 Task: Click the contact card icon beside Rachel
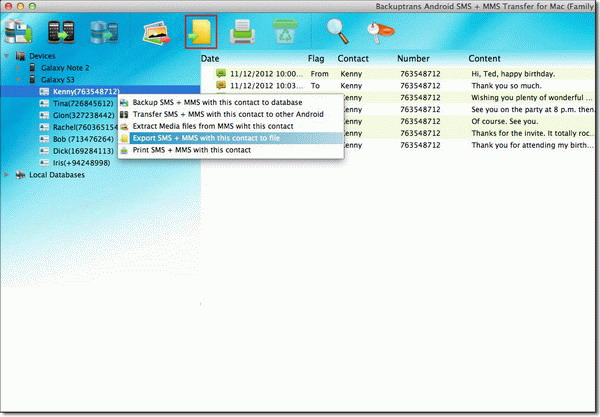pyautogui.click(x=44, y=127)
